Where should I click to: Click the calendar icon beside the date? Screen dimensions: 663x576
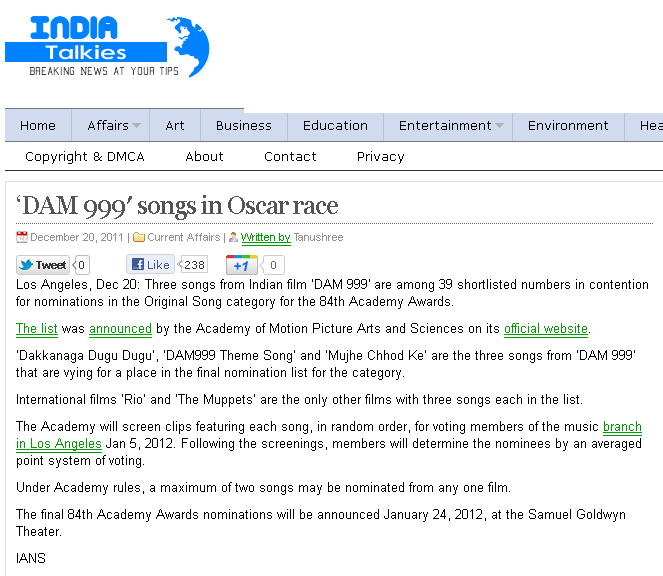22,238
